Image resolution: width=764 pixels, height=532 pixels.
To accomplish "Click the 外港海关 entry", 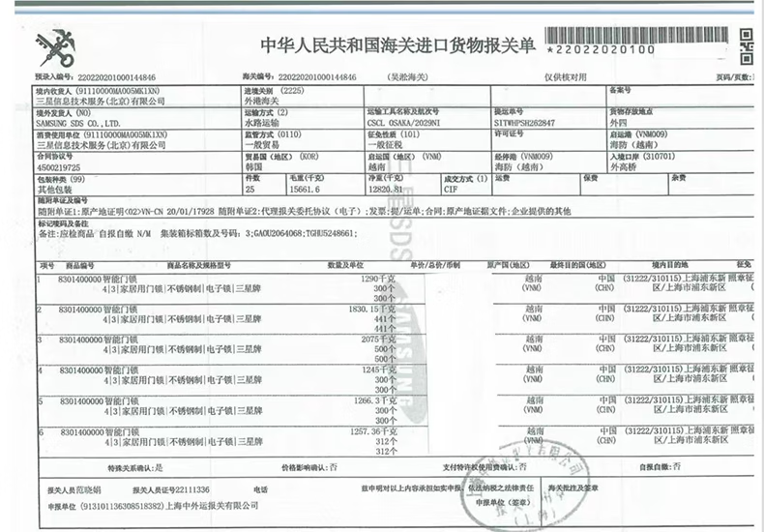I will (x=262, y=102).
